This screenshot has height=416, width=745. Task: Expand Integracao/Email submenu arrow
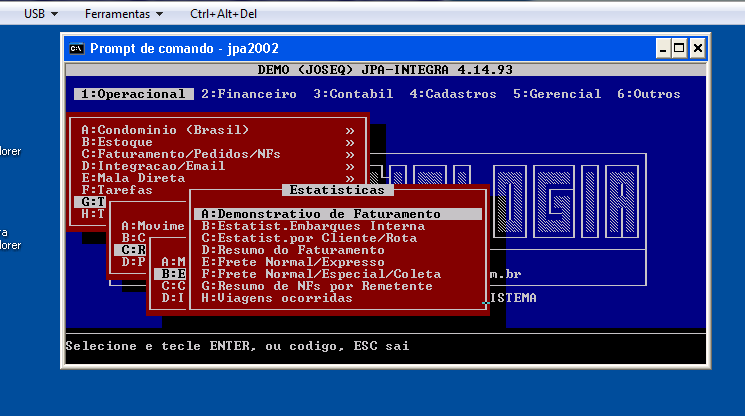point(350,167)
